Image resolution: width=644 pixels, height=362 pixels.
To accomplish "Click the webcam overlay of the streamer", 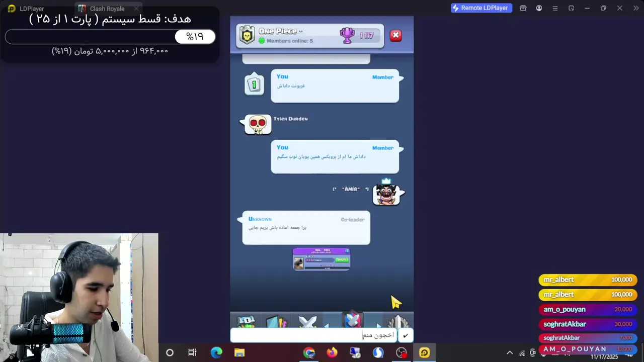I will (x=79, y=298).
